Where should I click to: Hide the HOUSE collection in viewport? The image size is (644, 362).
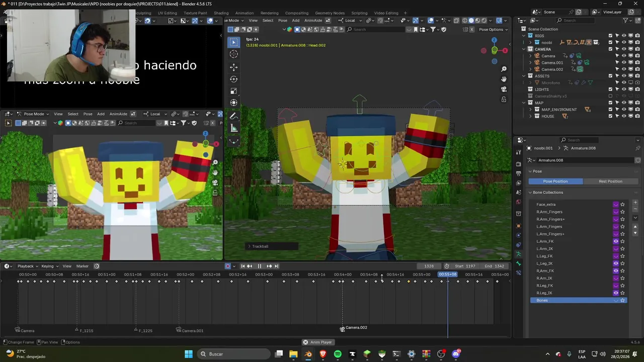pyautogui.click(x=624, y=116)
